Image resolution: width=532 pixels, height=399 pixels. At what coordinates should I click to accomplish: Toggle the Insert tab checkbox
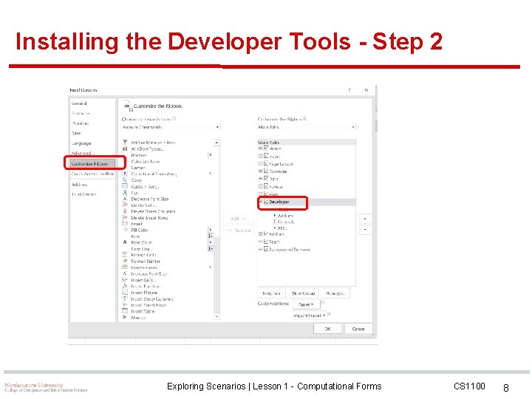pyautogui.click(x=266, y=156)
